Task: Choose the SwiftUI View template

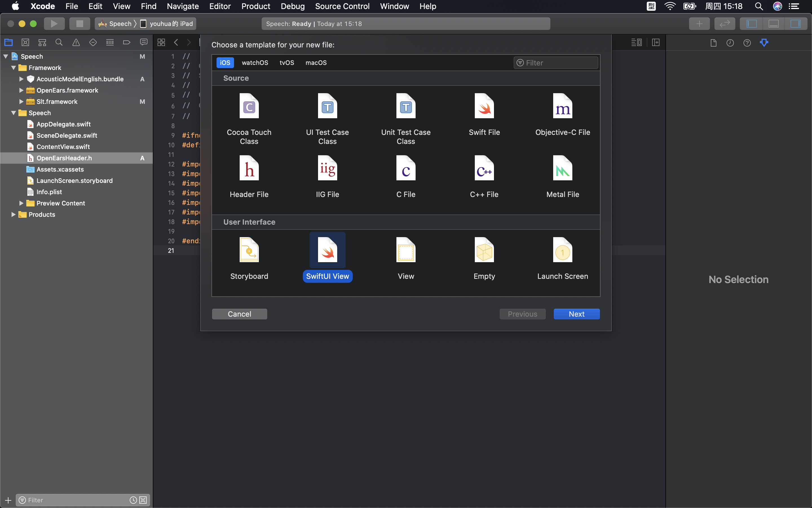Action: coord(328,258)
